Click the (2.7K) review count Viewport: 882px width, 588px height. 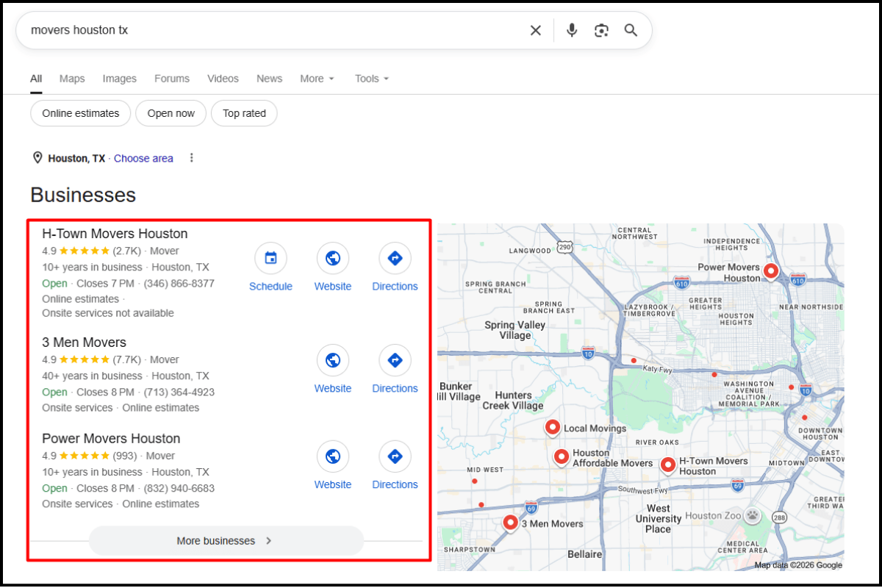(127, 251)
